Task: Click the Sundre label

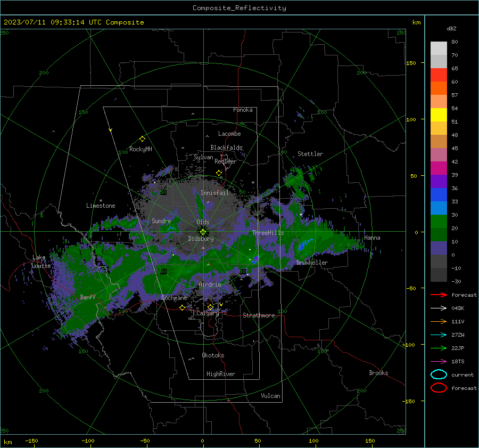Action: 161,221
